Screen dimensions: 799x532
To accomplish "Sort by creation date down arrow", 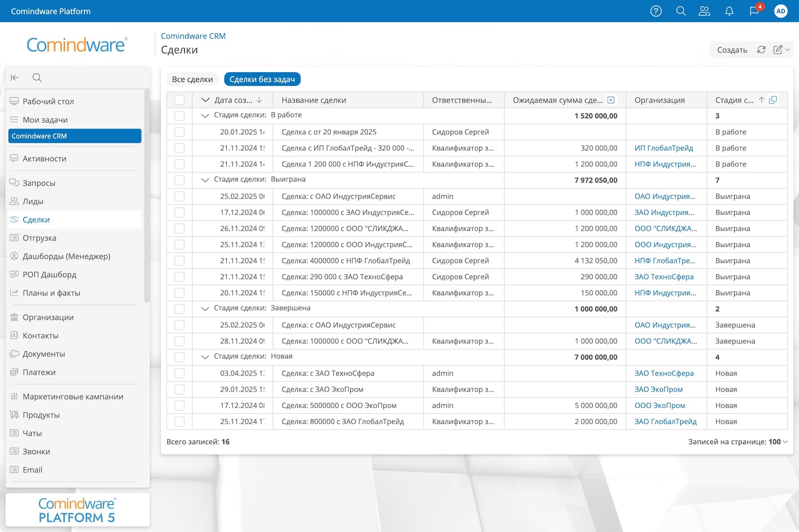I will 259,100.
